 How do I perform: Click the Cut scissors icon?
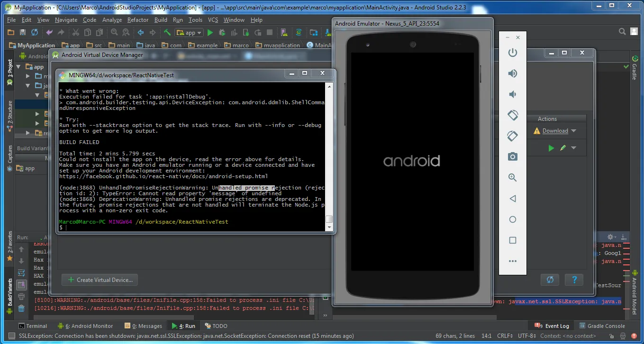click(x=75, y=33)
